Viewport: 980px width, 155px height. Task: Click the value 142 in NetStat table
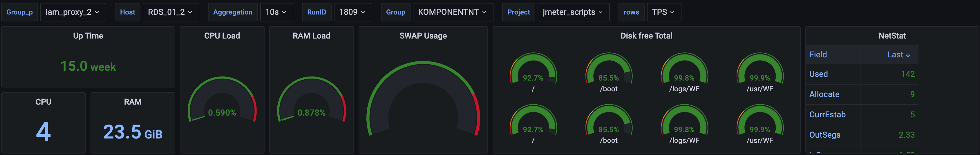[908, 74]
